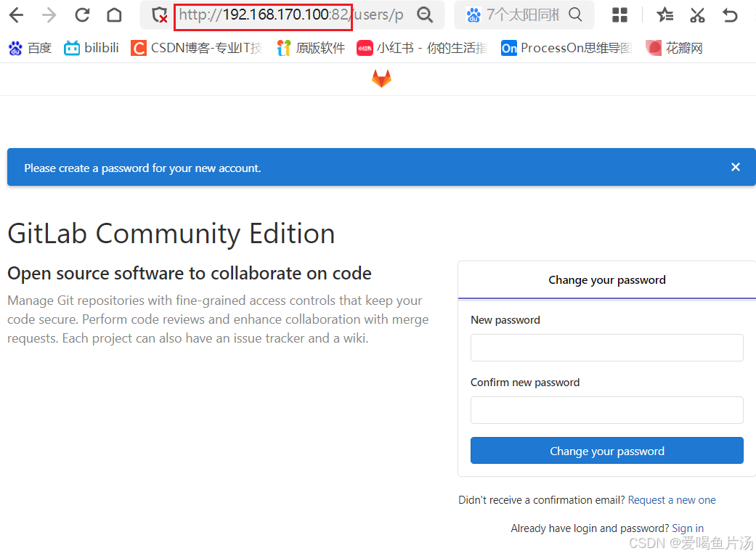Viewport: 756px width, 556px height.
Task: Open the 百度 bookmark
Action: pos(30,48)
